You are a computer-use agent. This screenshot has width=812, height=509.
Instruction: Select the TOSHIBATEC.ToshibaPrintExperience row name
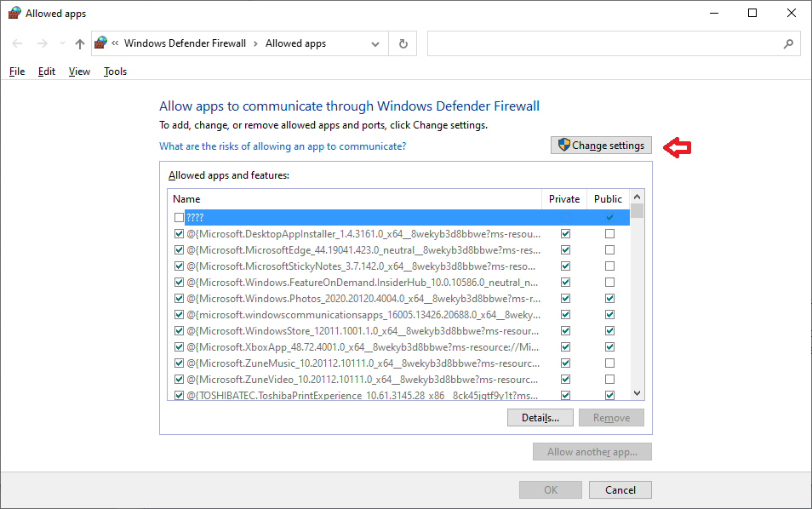coord(363,396)
